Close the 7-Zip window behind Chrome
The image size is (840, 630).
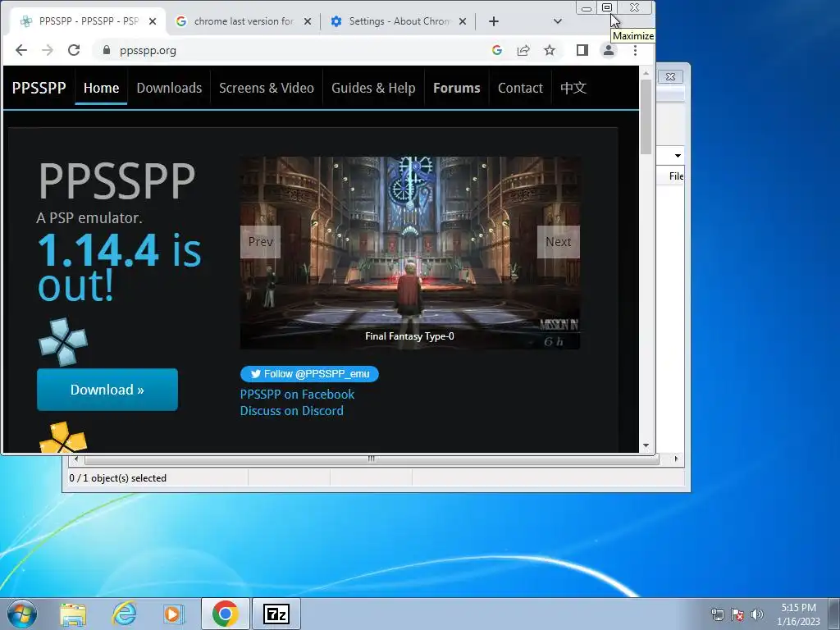tap(670, 76)
